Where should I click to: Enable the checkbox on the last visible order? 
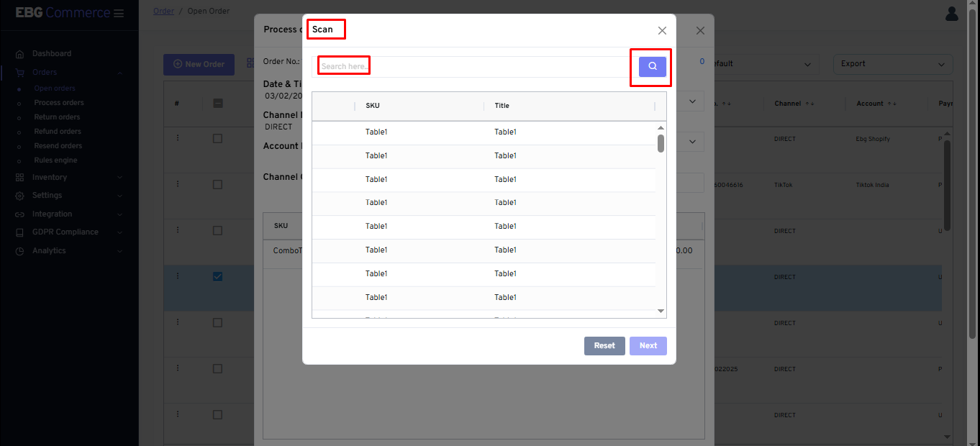tap(218, 414)
